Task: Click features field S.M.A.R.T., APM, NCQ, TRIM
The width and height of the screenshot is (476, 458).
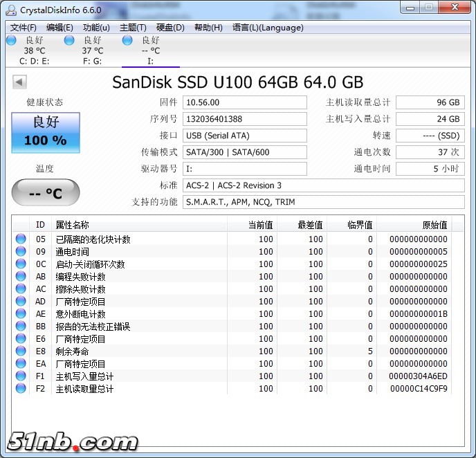Action: click(x=324, y=202)
